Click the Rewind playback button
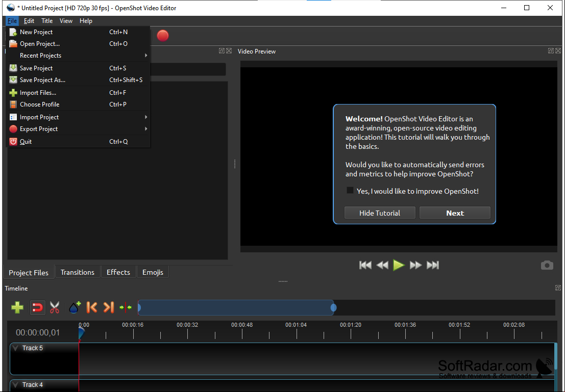 (x=382, y=265)
